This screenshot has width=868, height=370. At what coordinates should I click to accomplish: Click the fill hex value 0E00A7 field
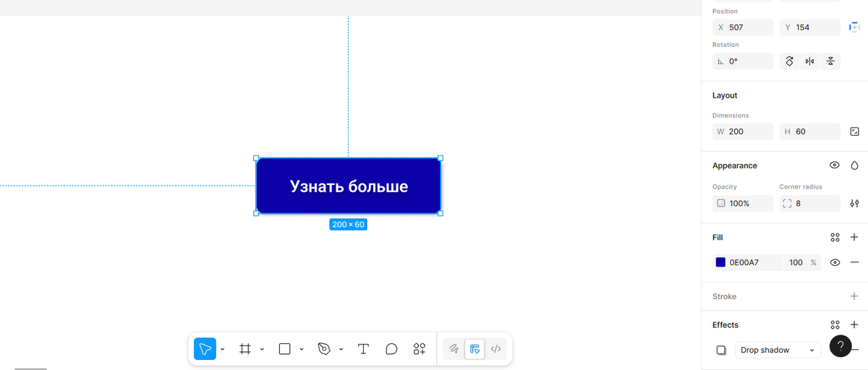754,262
